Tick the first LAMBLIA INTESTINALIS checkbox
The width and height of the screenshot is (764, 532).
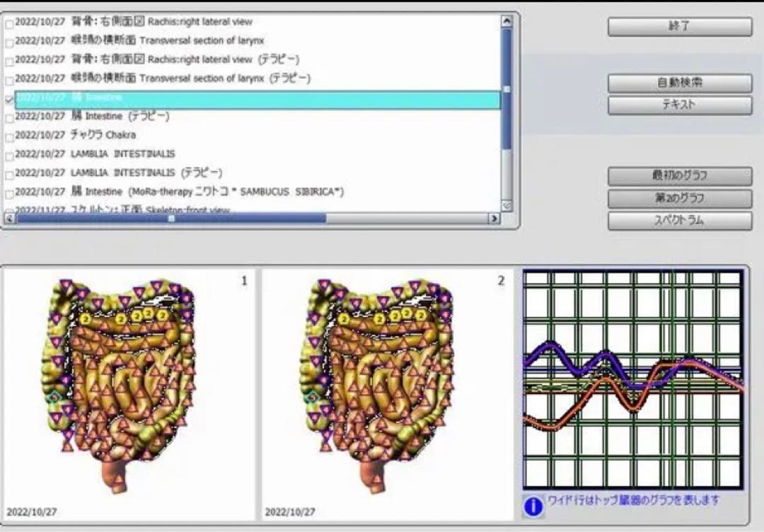9,155
